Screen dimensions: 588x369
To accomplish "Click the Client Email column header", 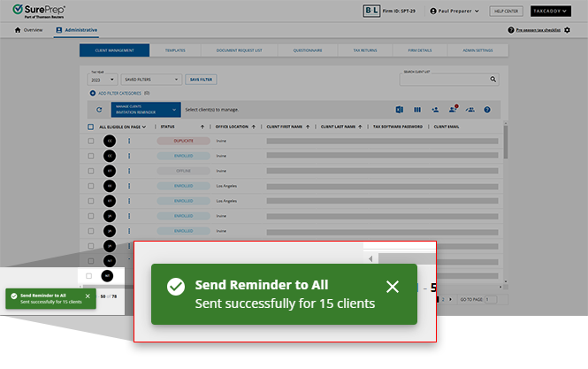I will click(x=447, y=127).
